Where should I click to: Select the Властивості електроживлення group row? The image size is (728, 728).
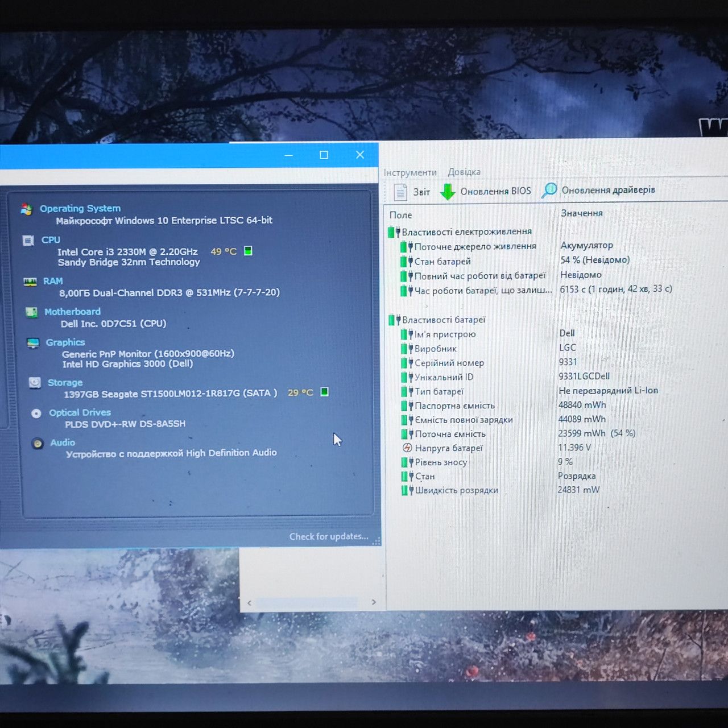coord(460,231)
